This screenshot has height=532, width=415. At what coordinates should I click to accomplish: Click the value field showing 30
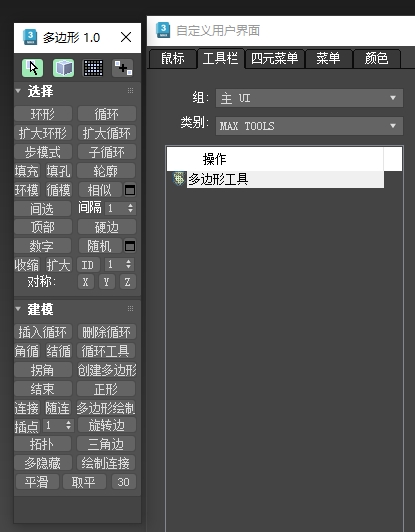pos(124,482)
